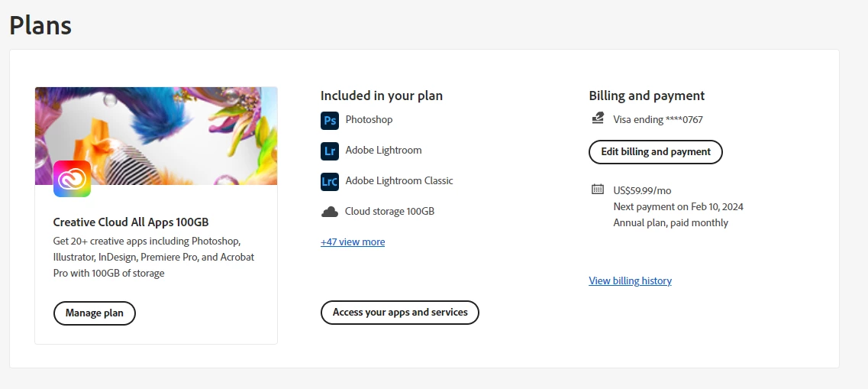Image resolution: width=868 pixels, height=389 pixels.
Task: Click Next payment on Feb 10, 2024
Action: [x=678, y=206]
